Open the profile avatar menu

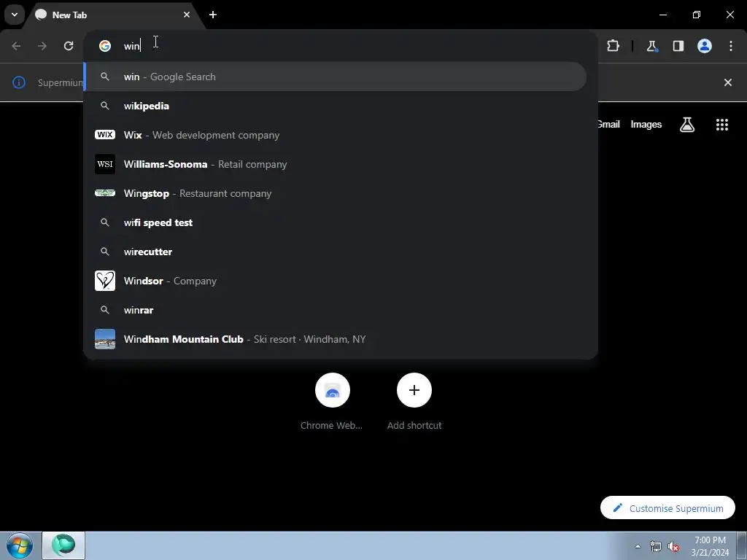click(x=705, y=46)
